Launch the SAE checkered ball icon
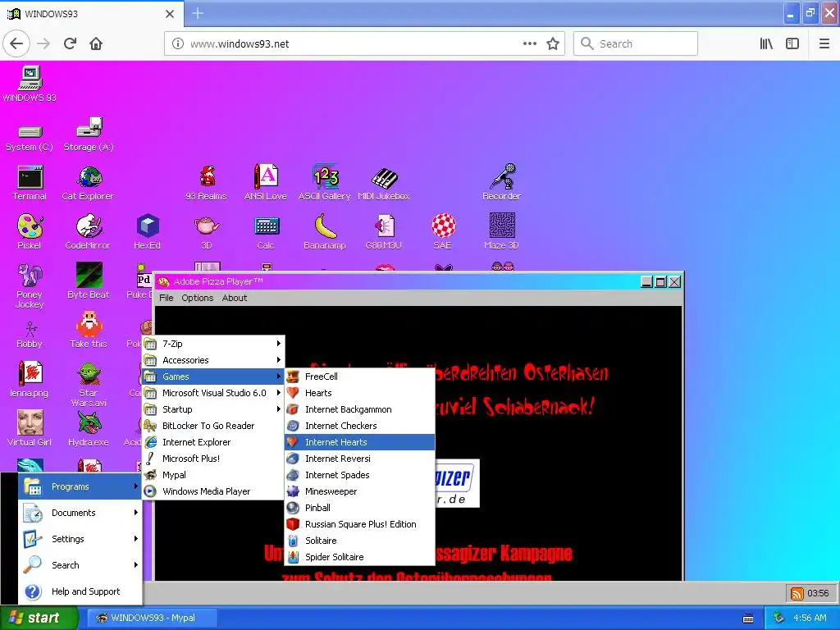 click(x=443, y=231)
